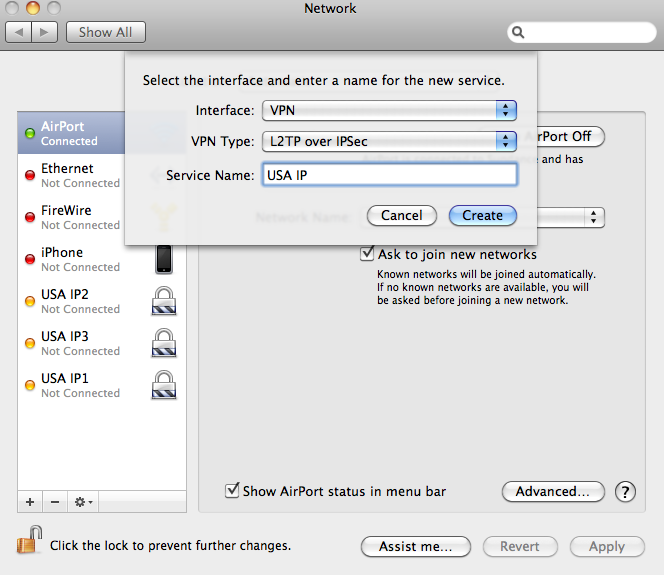This screenshot has height=575, width=664.
Task: Click the Turn AirPort Off button
Action: point(570,136)
